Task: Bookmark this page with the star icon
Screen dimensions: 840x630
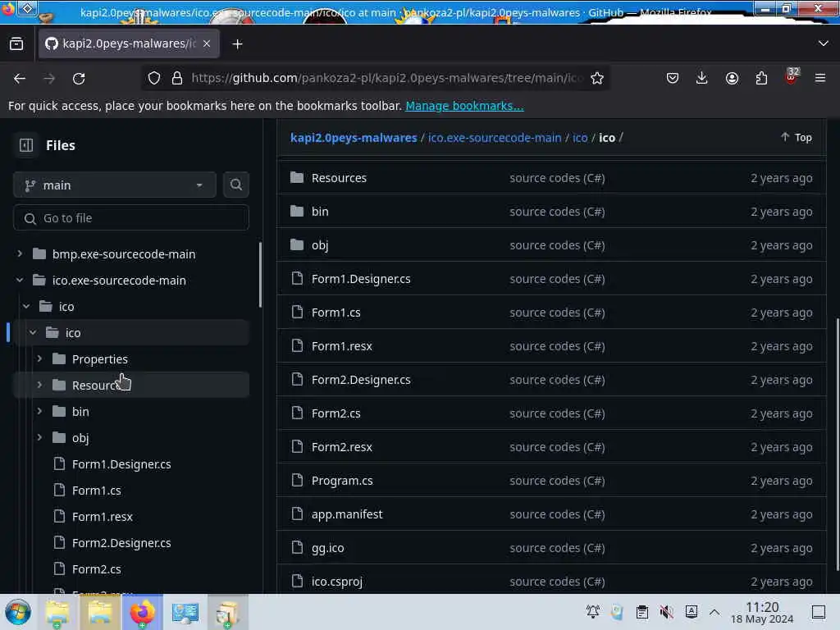Action: click(x=597, y=78)
